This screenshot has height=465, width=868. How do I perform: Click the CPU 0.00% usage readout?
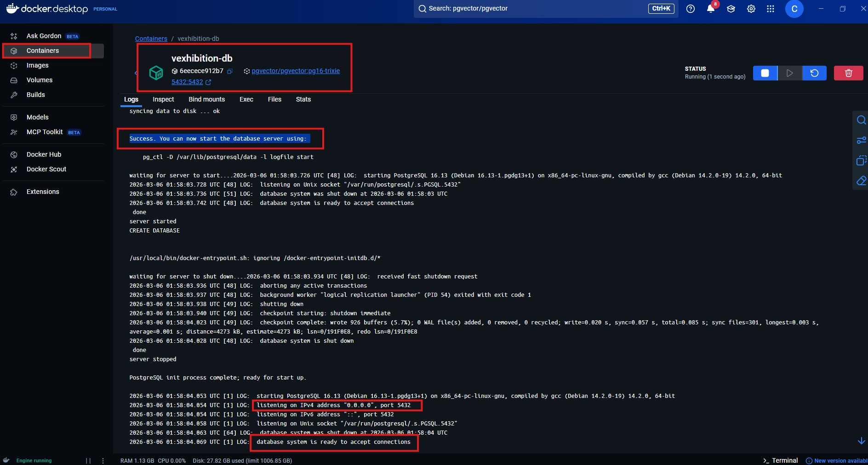pyautogui.click(x=172, y=460)
